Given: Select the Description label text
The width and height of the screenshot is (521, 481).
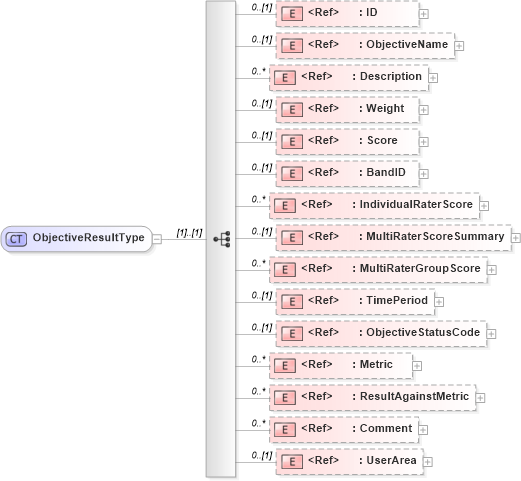Looking at the screenshot, I should pyautogui.click(x=391, y=76).
